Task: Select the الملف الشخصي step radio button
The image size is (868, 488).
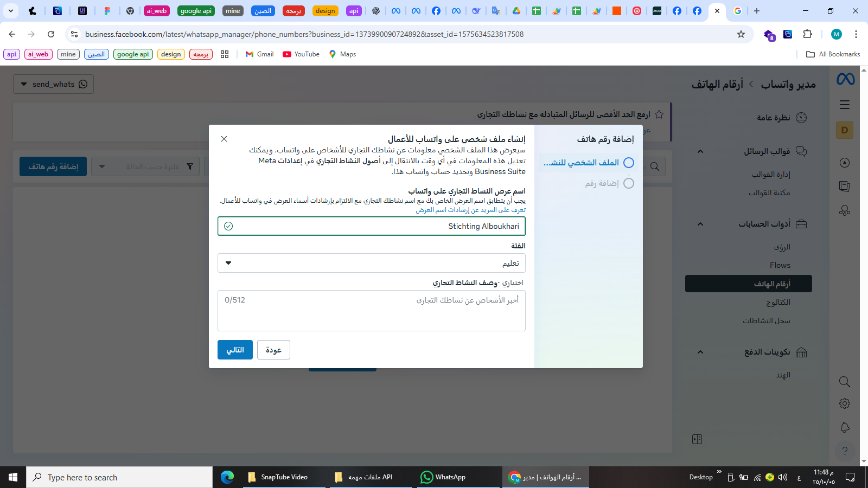Action: click(x=628, y=163)
